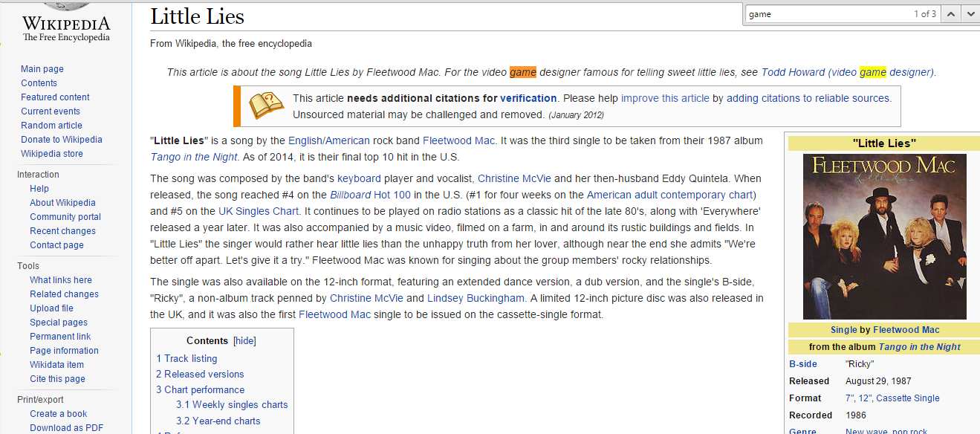Go to Current events
The height and width of the screenshot is (434, 980).
pos(51,111)
